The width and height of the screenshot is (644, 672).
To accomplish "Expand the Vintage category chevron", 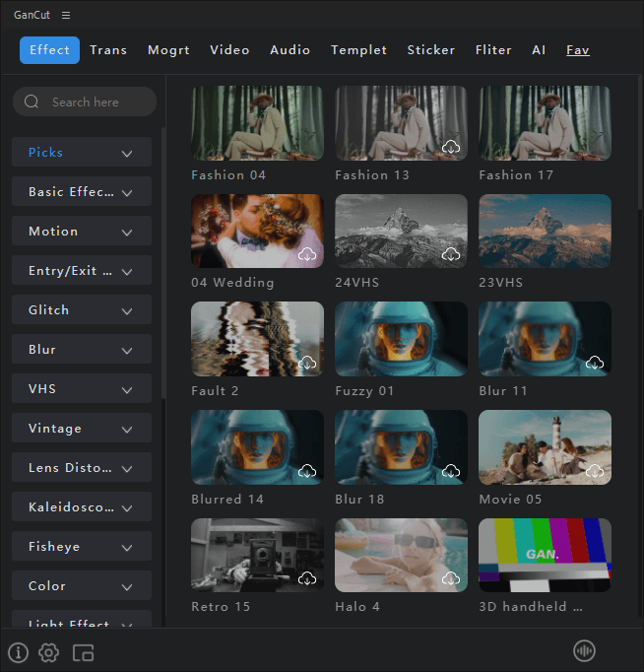I will pos(127,430).
